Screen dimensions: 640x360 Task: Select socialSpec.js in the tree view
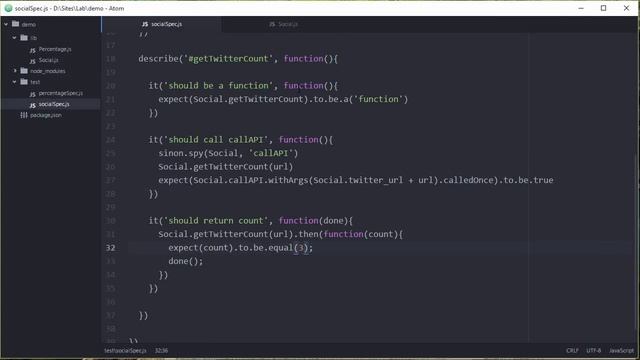(x=54, y=104)
